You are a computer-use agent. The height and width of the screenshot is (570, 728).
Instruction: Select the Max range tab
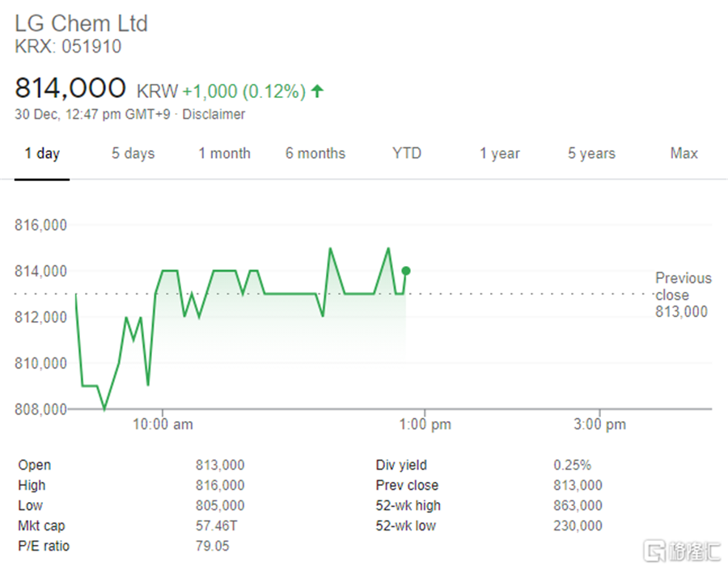[x=684, y=154]
